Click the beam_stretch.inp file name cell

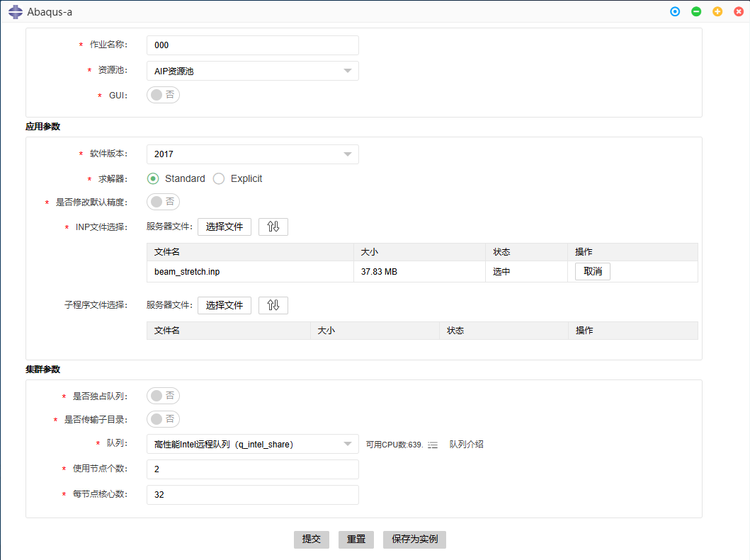tap(250, 272)
